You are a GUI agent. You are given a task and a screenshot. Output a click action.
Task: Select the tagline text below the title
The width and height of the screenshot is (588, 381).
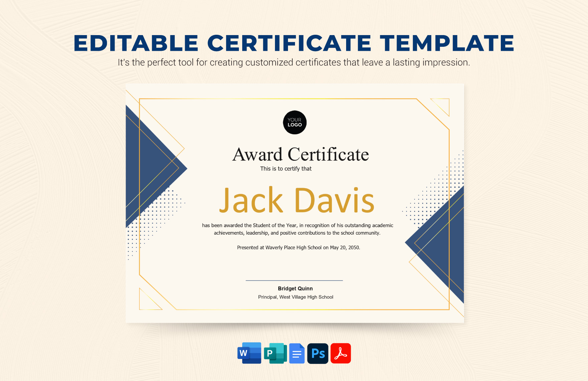point(294,61)
